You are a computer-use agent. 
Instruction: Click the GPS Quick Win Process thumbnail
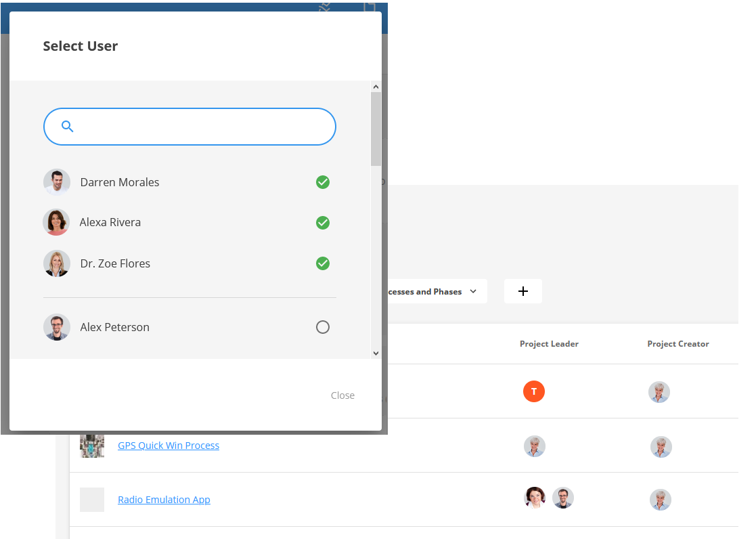(x=92, y=446)
